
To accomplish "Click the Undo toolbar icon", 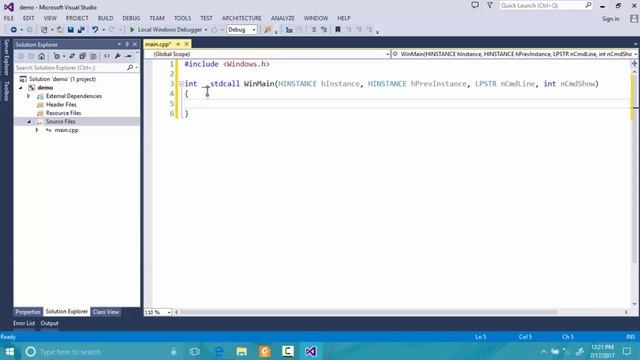I will click(x=95, y=30).
